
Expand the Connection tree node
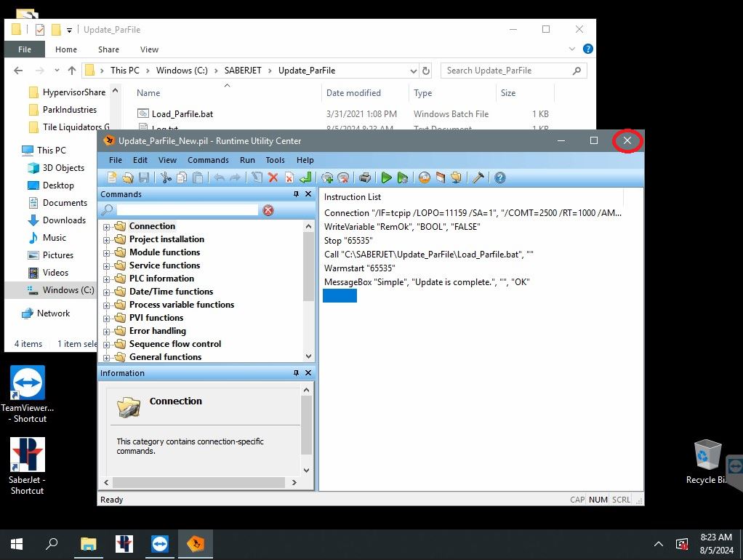(x=106, y=227)
